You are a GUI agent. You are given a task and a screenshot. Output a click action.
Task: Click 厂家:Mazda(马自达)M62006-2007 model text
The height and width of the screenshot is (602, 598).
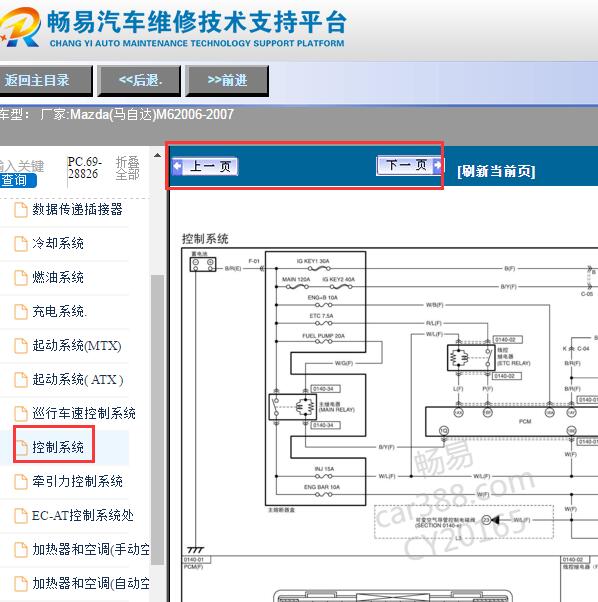coord(137,114)
